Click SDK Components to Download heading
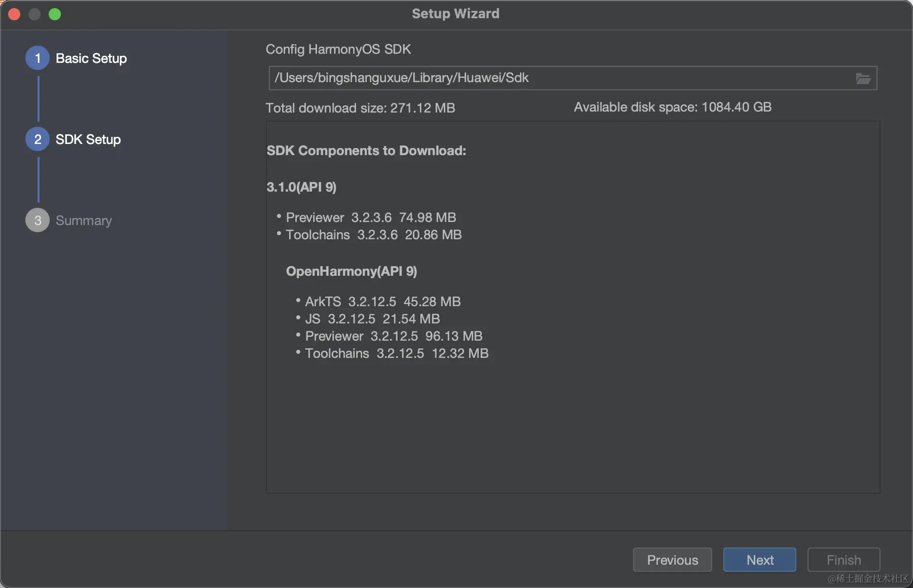This screenshot has height=588, width=913. point(366,151)
